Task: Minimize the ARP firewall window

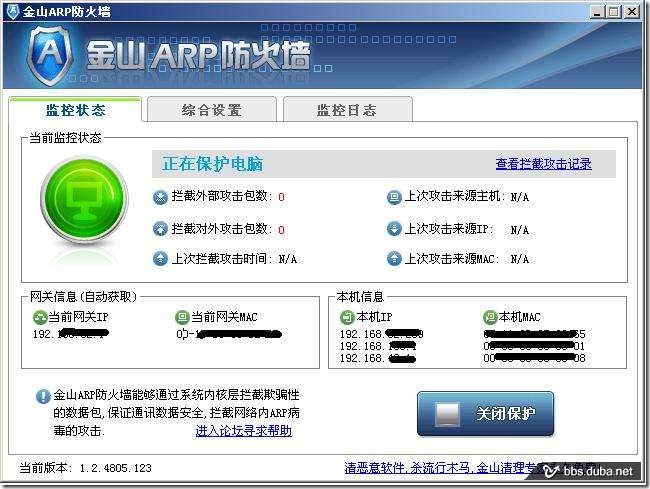Action: click(597, 12)
